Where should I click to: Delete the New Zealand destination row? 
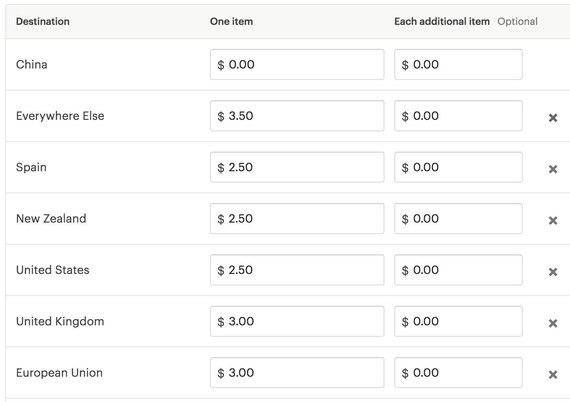click(x=553, y=220)
